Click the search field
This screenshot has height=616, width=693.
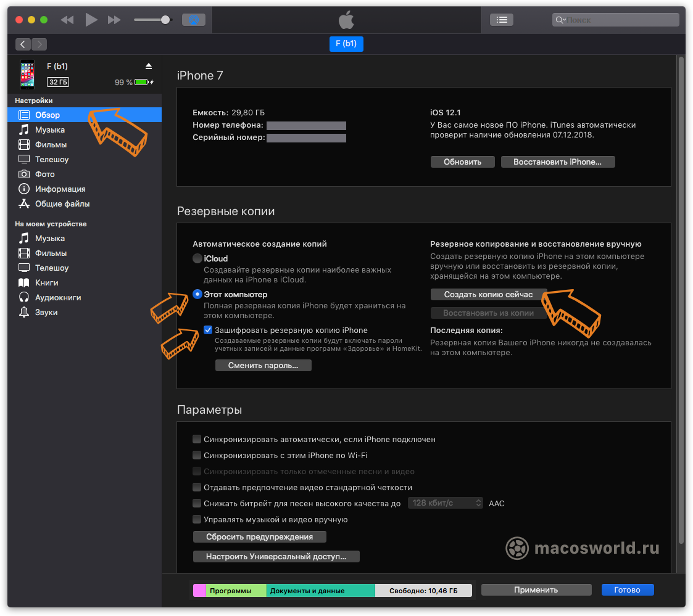tap(615, 20)
